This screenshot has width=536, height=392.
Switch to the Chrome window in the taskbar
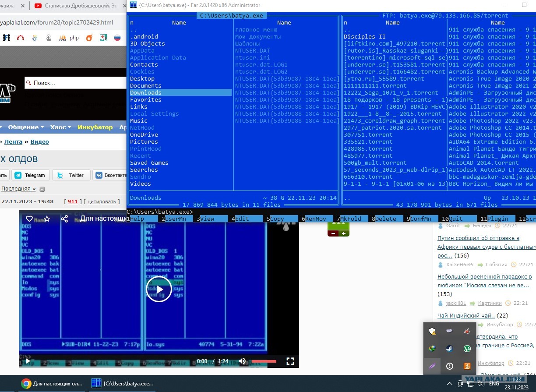52,384
